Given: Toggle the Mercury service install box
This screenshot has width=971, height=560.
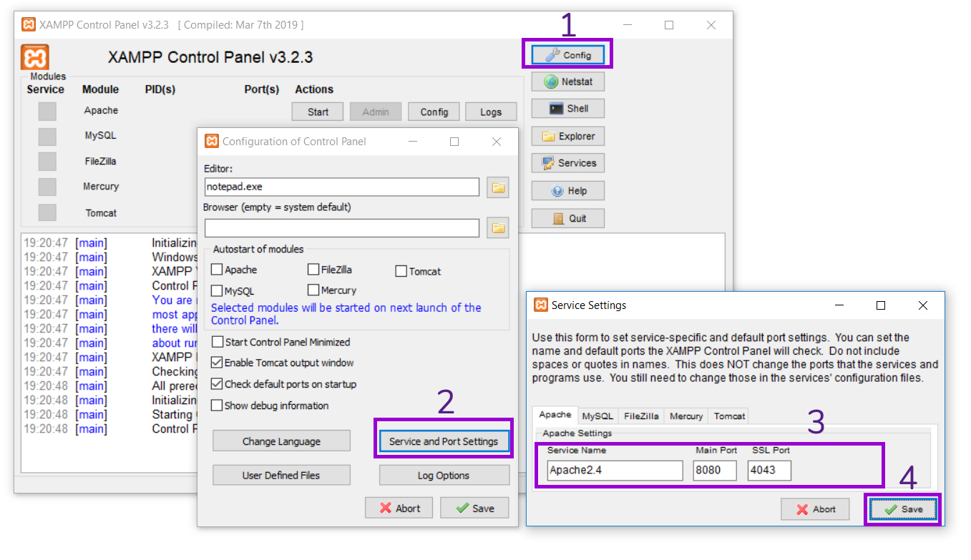Looking at the screenshot, I should 47,187.
